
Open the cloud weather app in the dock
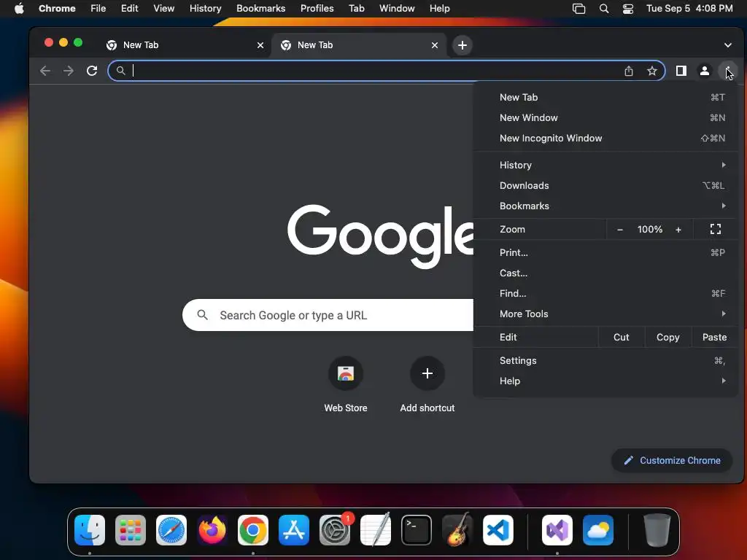(x=598, y=530)
